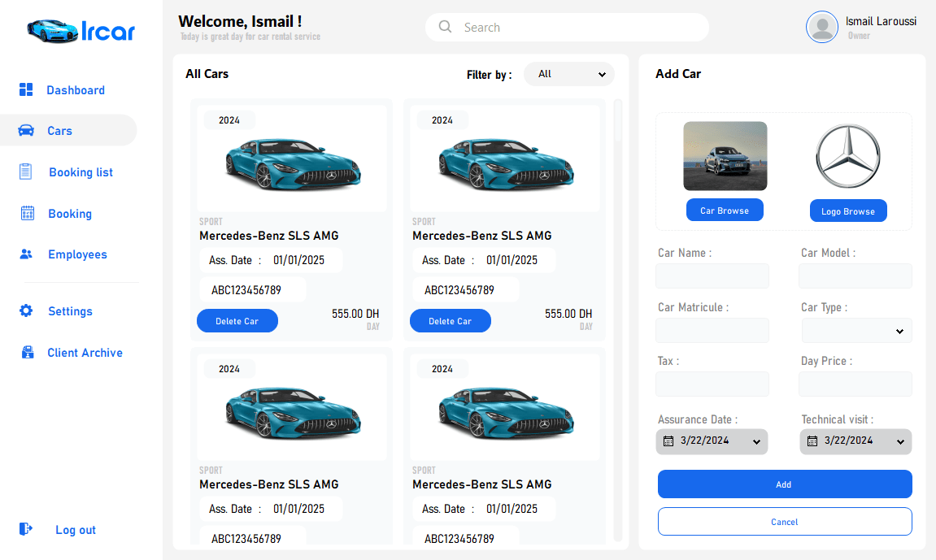Click the user name Ismail Laroussi
Screen dimensions: 936x560
[x=881, y=21]
